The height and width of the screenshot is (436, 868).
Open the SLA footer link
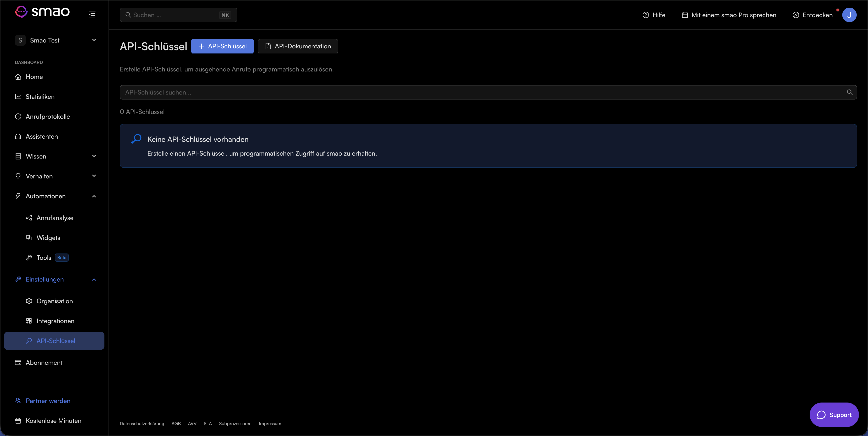(208, 424)
